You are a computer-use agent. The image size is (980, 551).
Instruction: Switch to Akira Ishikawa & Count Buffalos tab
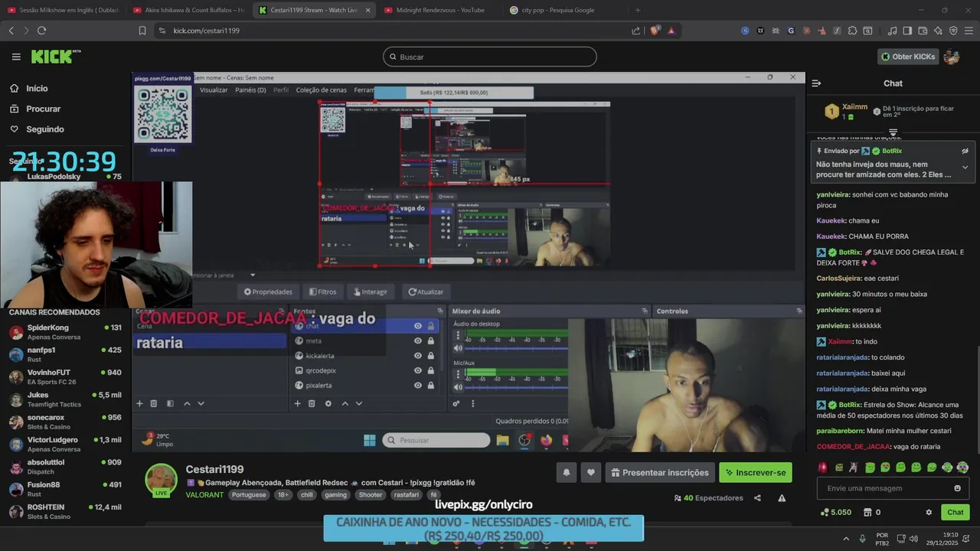pyautogui.click(x=188, y=10)
